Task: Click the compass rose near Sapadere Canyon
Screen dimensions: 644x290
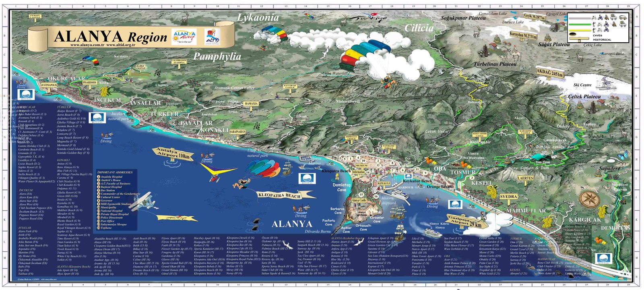Action: click(590, 199)
